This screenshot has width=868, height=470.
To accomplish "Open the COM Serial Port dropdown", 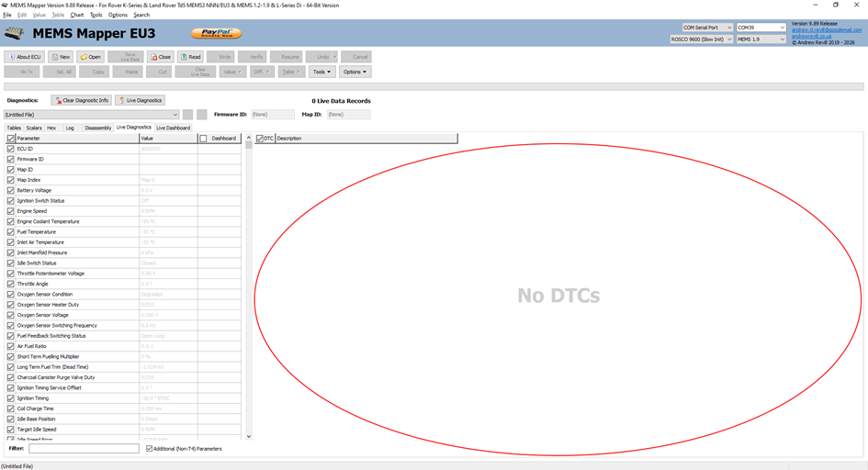I will (706, 28).
